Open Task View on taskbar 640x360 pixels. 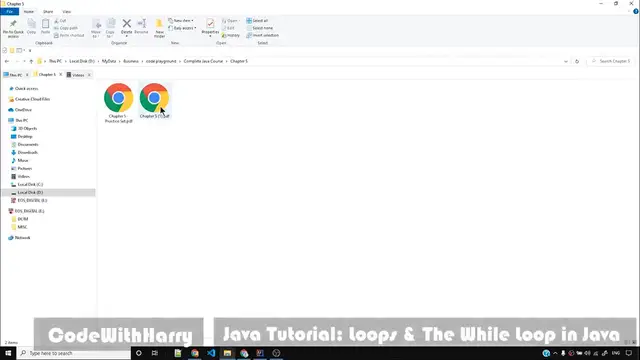(x=155, y=353)
